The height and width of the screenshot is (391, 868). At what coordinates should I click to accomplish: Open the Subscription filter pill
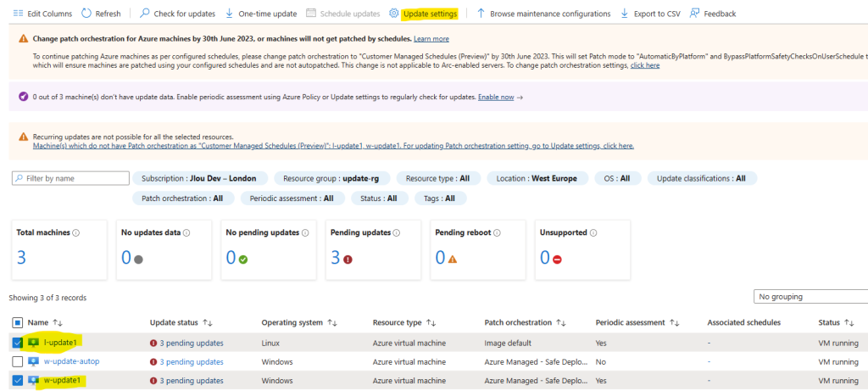pos(200,178)
